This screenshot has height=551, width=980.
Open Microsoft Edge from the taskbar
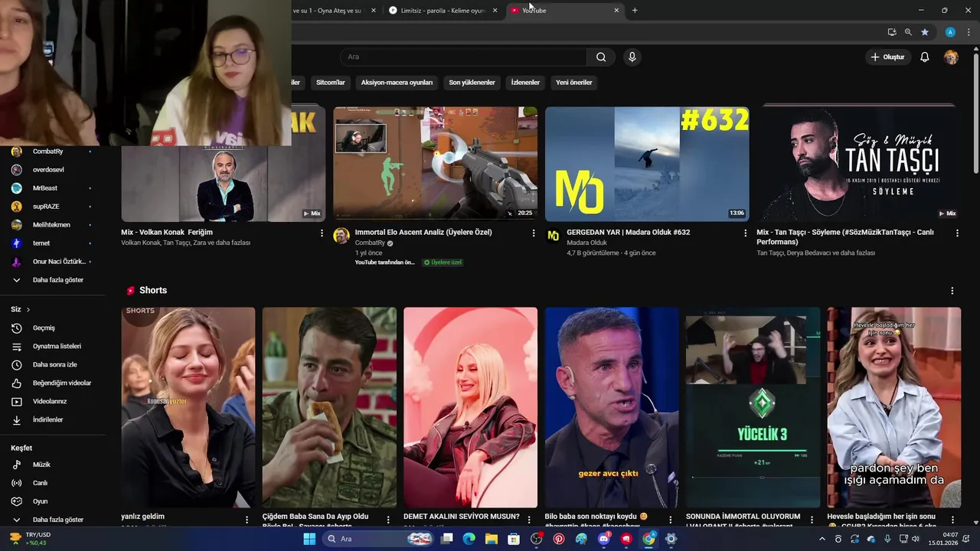[x=469, y=539]
